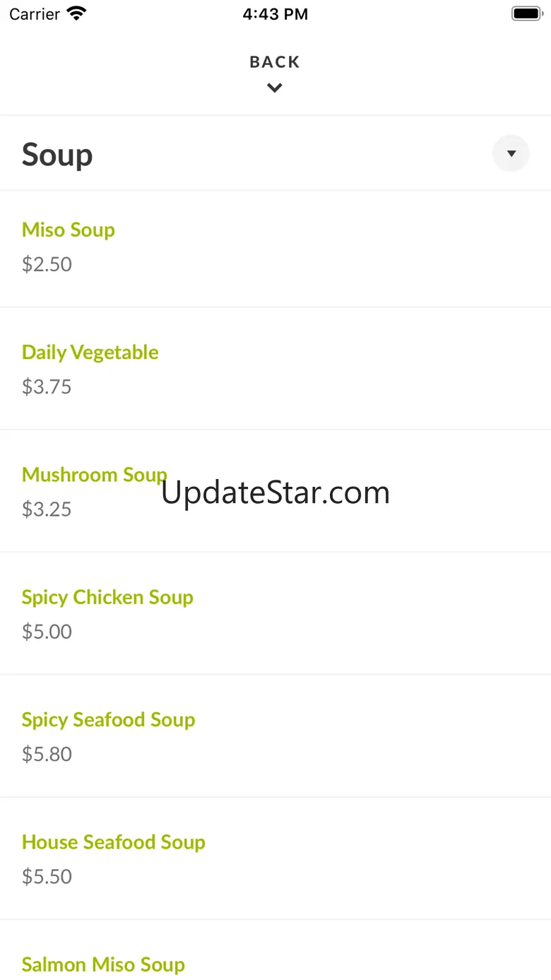The width and height of the screenshot is (551, 980).
Task: Tap the $5.50 price
Action: 47,876
